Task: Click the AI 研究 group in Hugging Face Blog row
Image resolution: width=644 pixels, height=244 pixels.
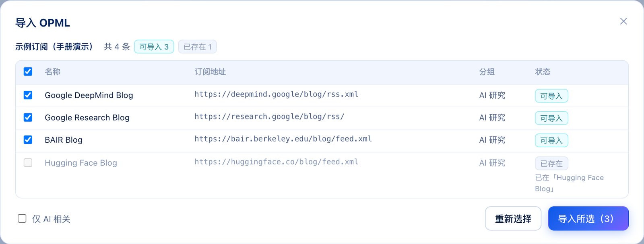Action: [x=492, y=163]
